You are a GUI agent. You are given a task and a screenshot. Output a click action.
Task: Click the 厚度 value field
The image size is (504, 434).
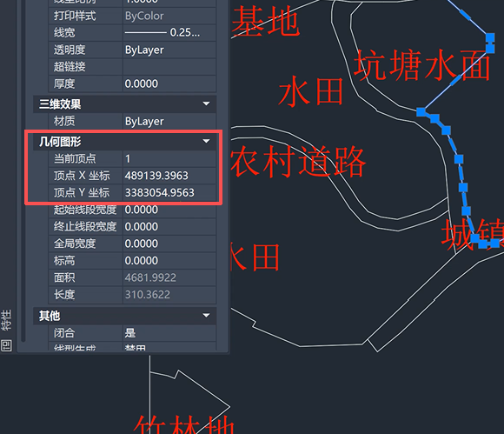click(169, 84)
